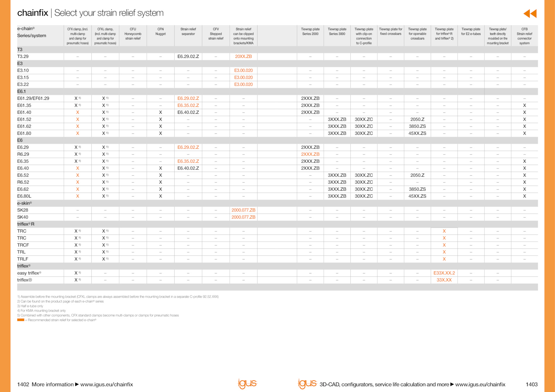
Task: Click the igus logo before 3D-CAD text
Action: [x=307, y=383]
